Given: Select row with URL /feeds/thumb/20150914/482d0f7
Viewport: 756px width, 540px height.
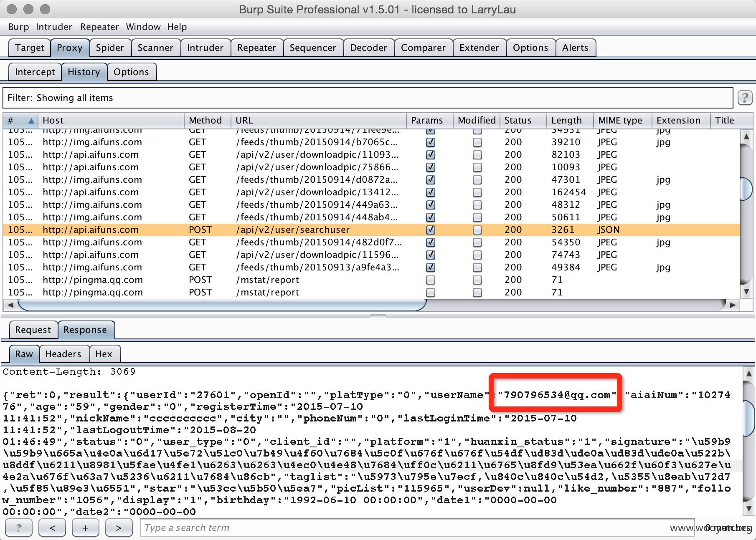Looking at the screenshot, I should (x=372, y=242).
